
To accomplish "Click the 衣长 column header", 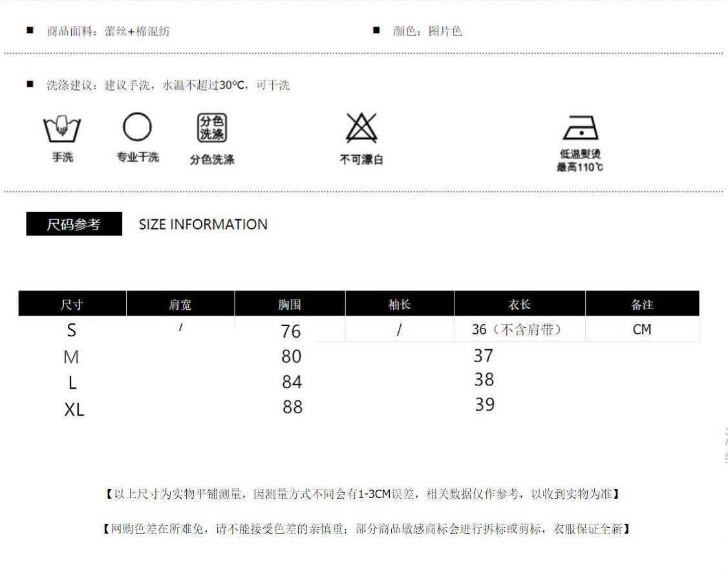I will [x=519, y=304].
